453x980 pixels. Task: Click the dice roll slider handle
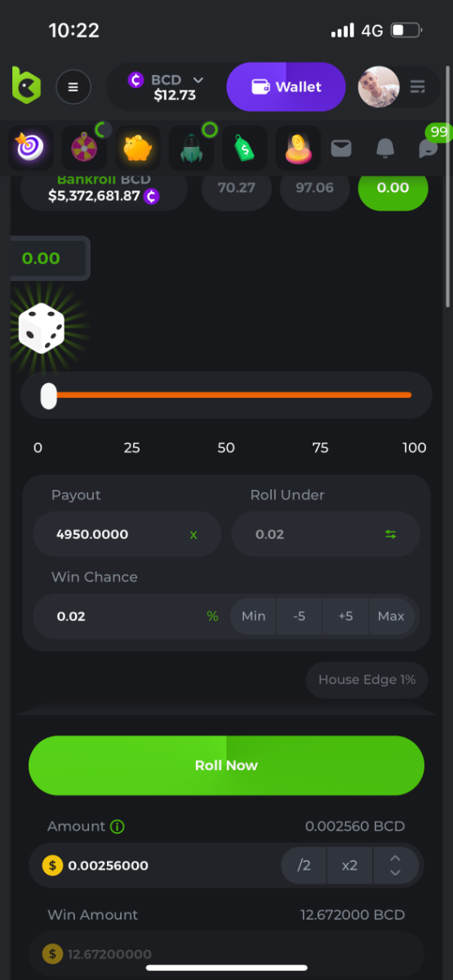49,396
